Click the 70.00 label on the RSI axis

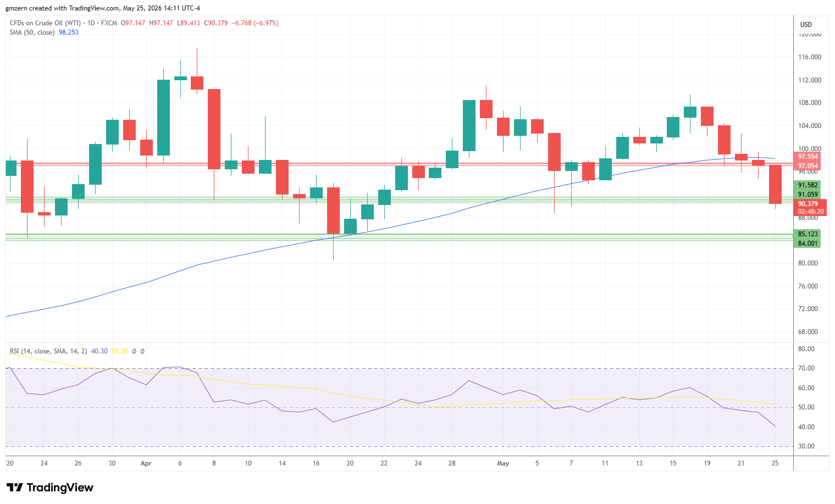click(x=806, y=368)
